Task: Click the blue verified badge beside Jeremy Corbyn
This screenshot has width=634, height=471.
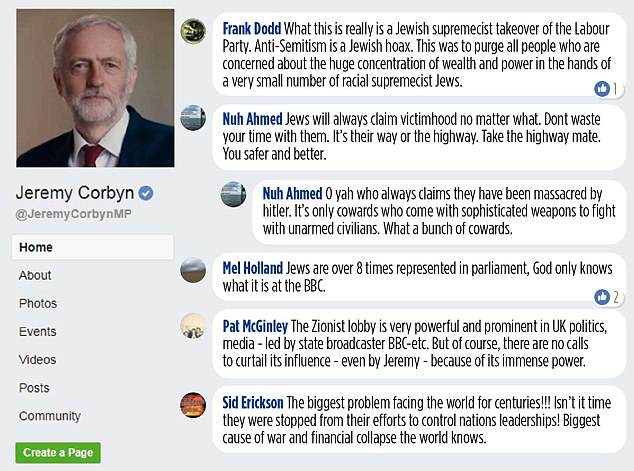Action: pyautogui.click(x=145, y=193)
